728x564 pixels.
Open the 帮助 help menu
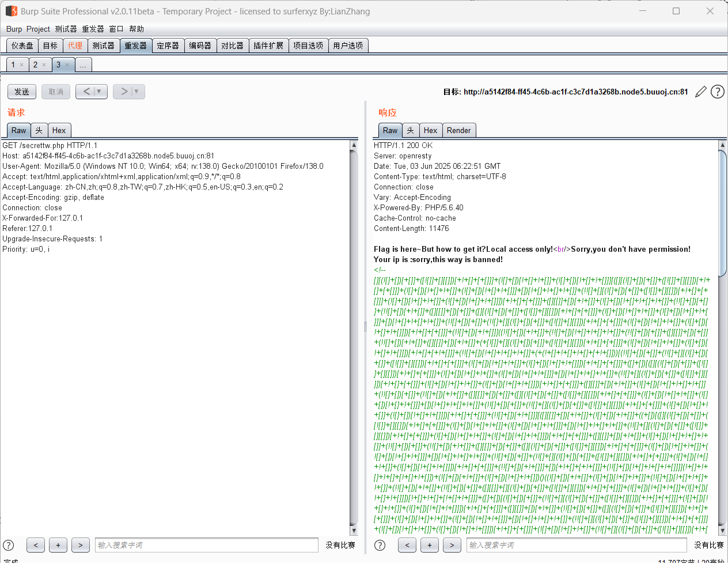point(136,29)
